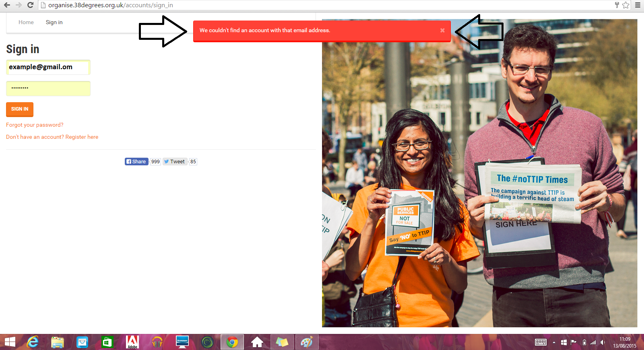Open the 'Register here' account link
The width and height of the screenshot is (644, 350).
(82, 137)
